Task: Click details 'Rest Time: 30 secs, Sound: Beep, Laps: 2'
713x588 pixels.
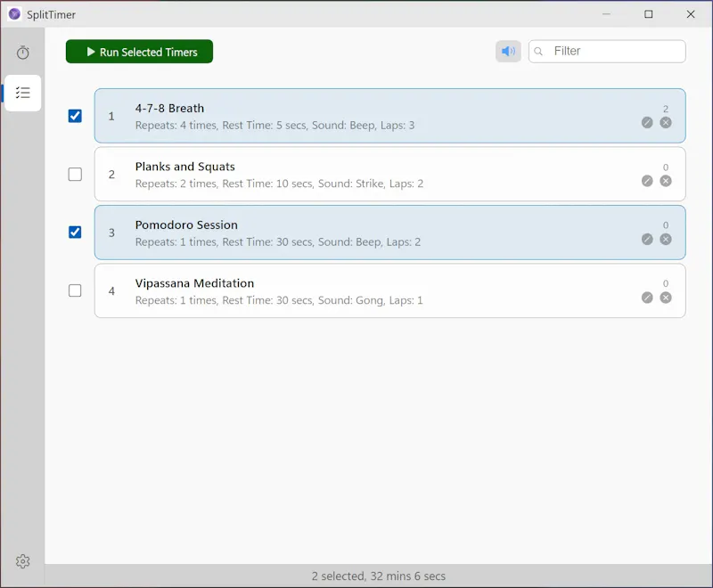Action: [x=321, y=241]
